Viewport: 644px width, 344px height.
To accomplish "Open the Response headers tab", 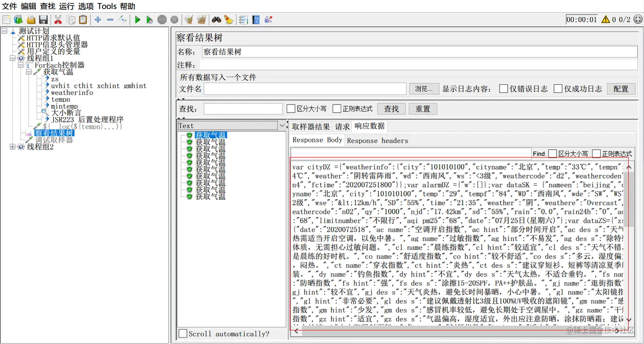I will 377,140.
